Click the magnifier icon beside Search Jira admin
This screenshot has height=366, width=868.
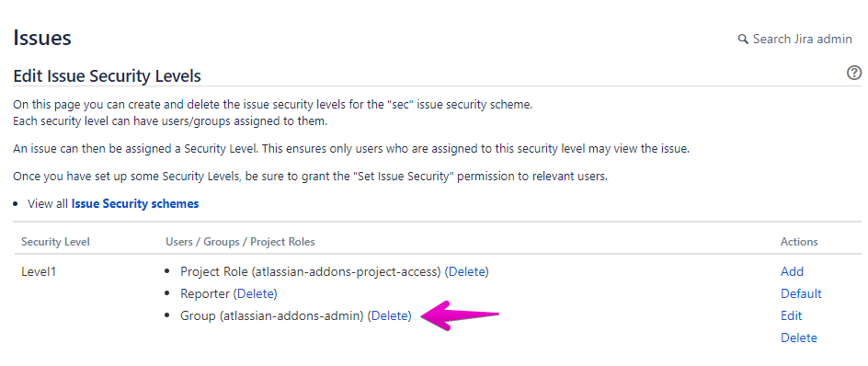pos(743,40)
